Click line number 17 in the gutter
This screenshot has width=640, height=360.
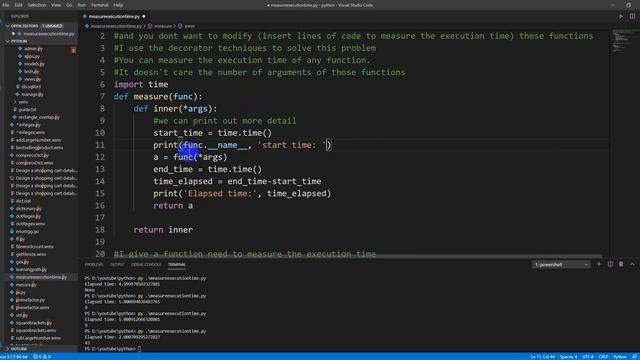100,218
